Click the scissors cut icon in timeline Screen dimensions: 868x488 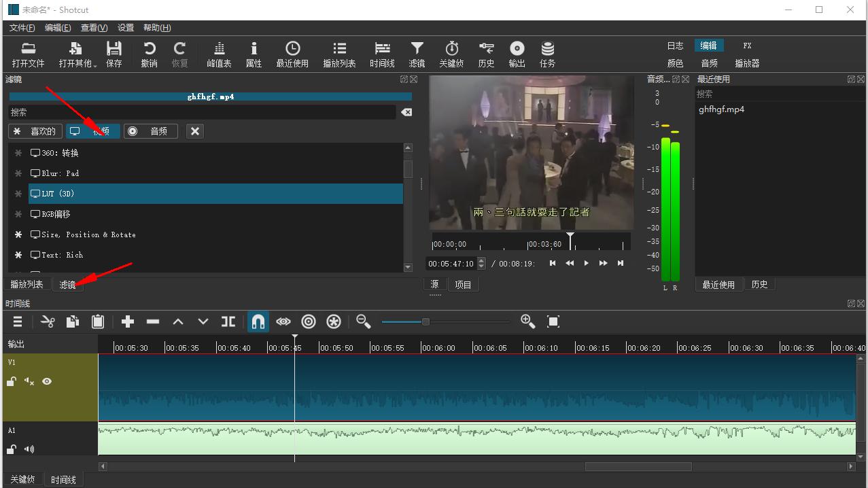click(48, 321)
